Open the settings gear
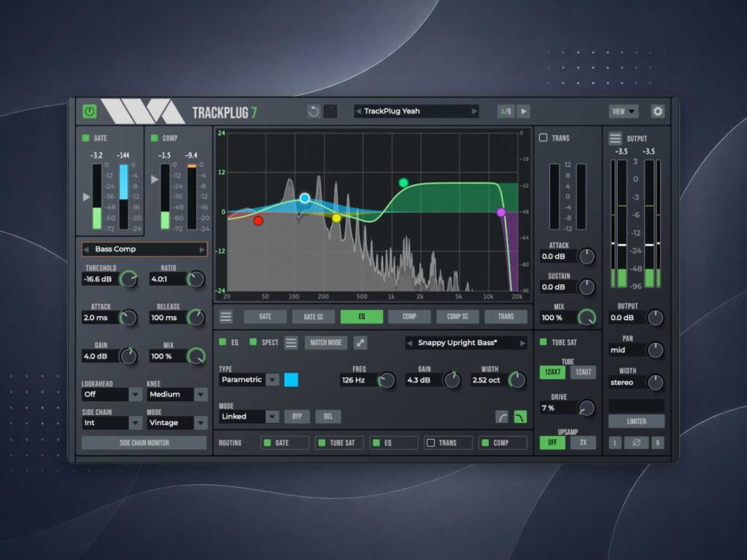 [657, 112]
